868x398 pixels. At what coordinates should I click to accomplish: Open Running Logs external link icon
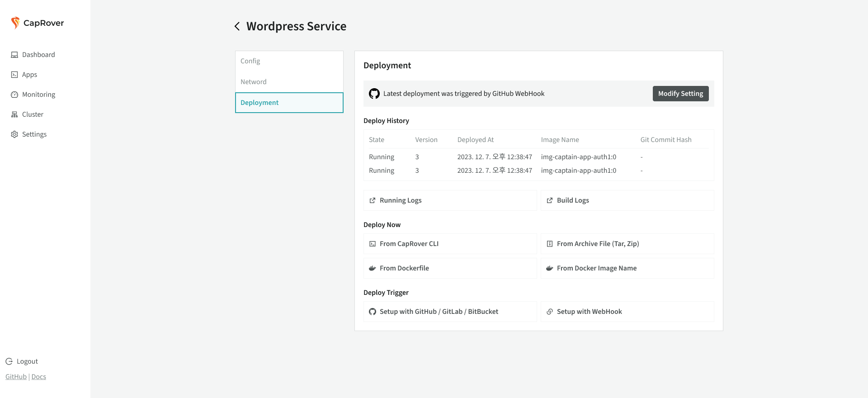tap(373, 200)
